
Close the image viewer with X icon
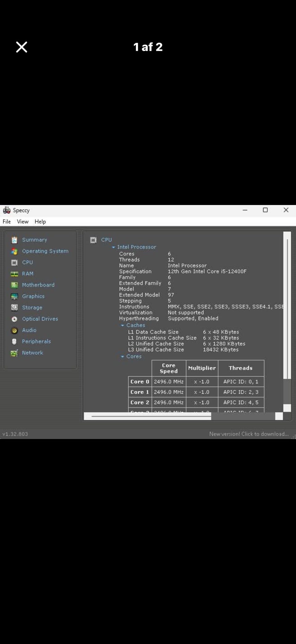coord(22,47)
